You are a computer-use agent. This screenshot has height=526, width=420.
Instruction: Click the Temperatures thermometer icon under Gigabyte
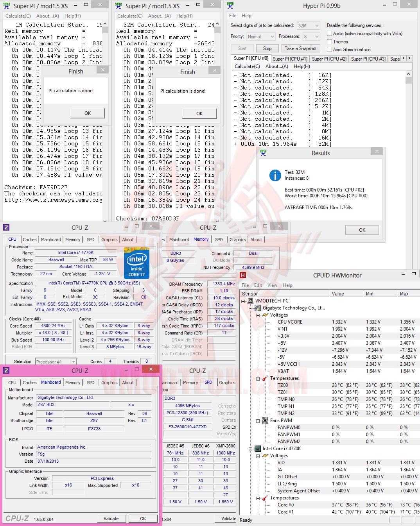265,378
